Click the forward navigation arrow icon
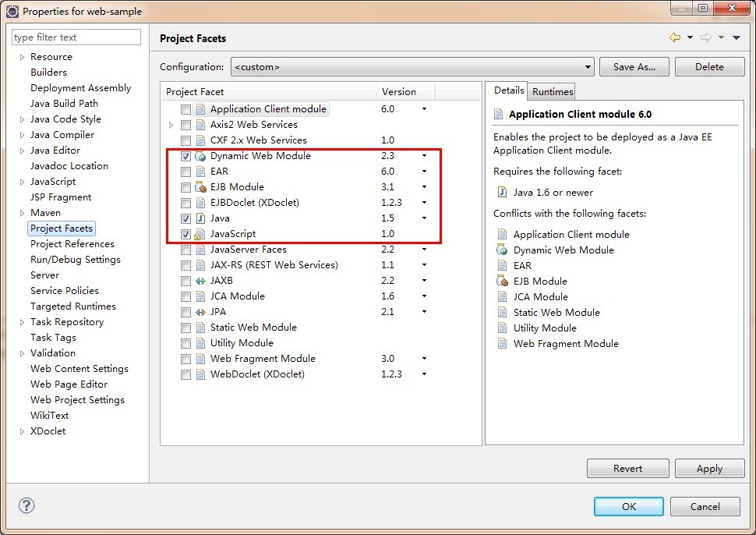 (x=706, y=37)
